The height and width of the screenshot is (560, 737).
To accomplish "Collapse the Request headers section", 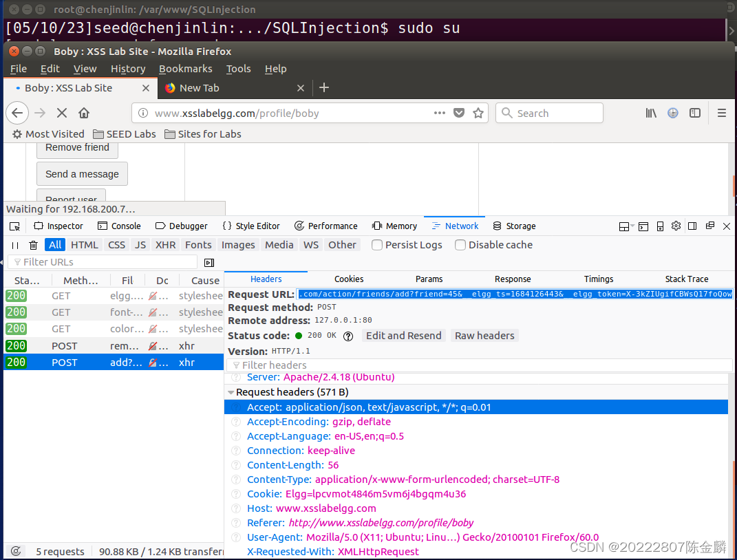I will point(231,392).
